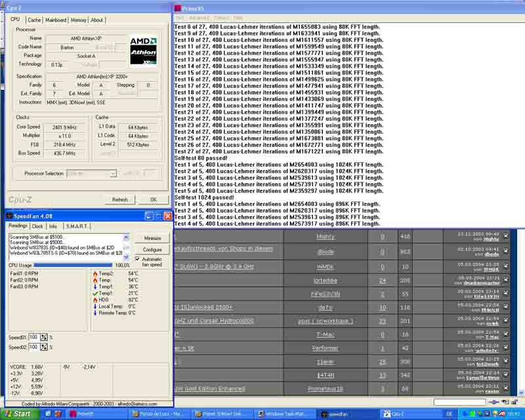Switch to the Mainboard tab in CPU-Z
This screenshot has height=420, width=525.
coord(56,20)
